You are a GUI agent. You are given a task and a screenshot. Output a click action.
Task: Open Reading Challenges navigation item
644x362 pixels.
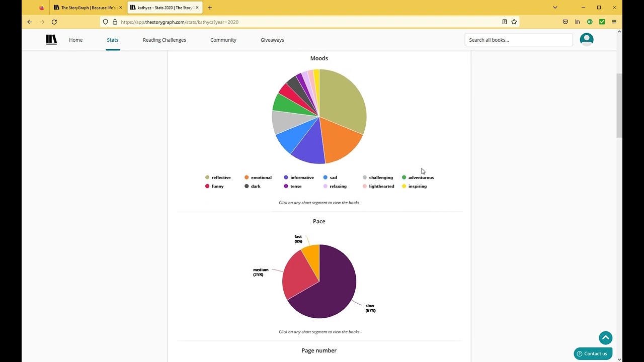point(165,40)
